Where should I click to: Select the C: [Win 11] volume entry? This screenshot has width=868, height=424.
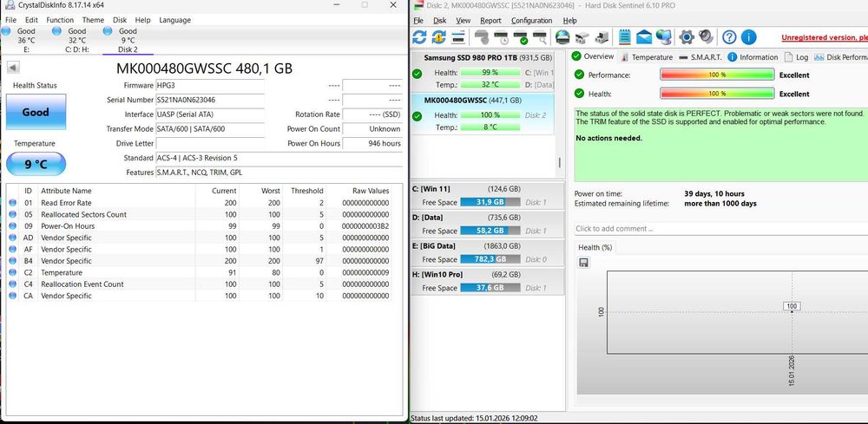point(488,195)
